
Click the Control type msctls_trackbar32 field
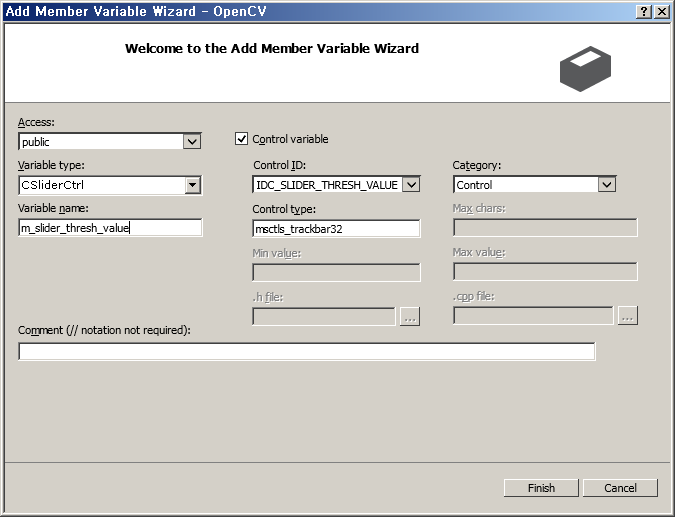336,229
